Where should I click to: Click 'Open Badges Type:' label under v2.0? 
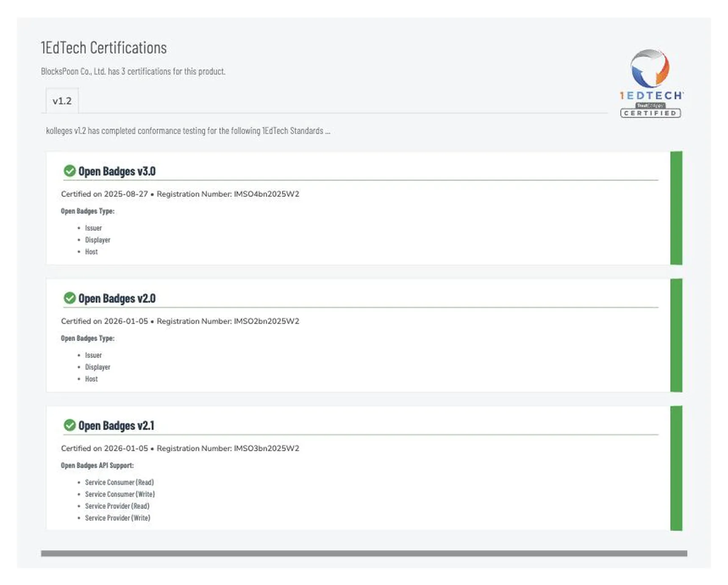click(88, 338)
